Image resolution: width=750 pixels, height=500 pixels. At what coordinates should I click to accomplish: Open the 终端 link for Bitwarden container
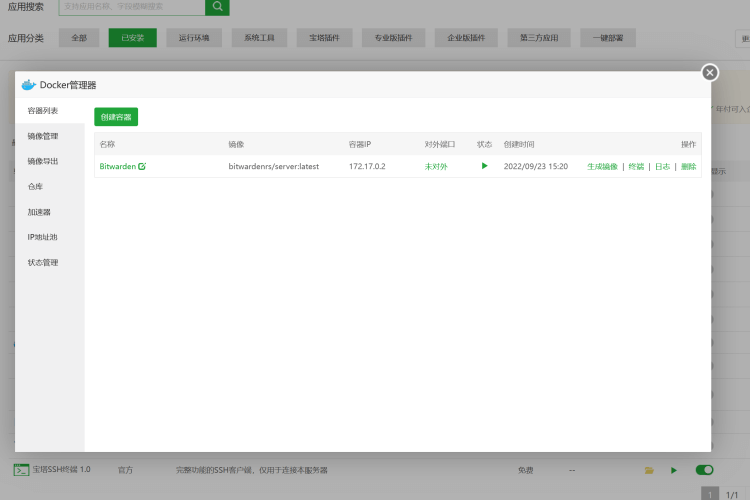(636, 167)
